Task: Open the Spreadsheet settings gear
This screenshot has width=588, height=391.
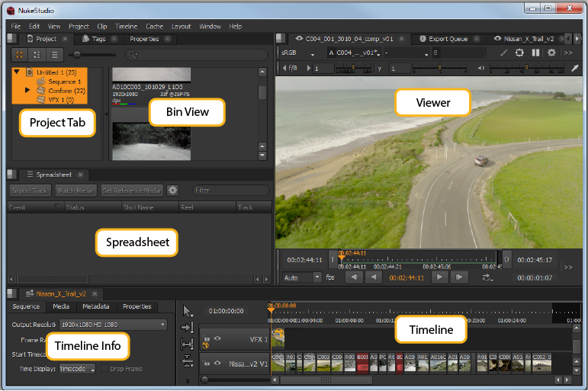Action: click(x=173, y=191)
